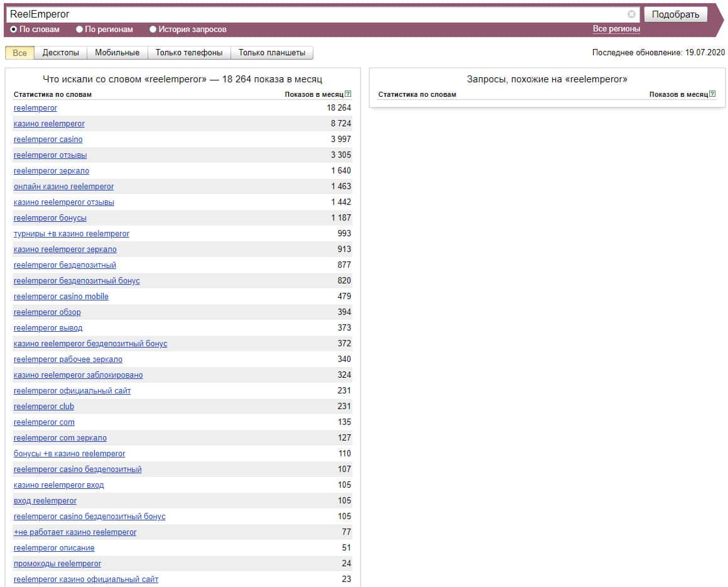
Task: Select the 'Только телефоны' tab
Action: tap(189, 53)
